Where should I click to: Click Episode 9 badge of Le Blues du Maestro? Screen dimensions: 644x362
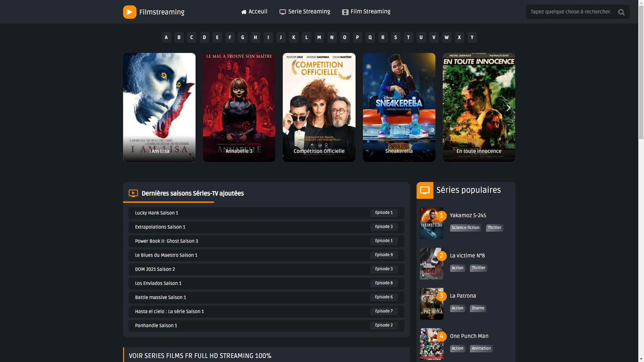coord(384,255)
